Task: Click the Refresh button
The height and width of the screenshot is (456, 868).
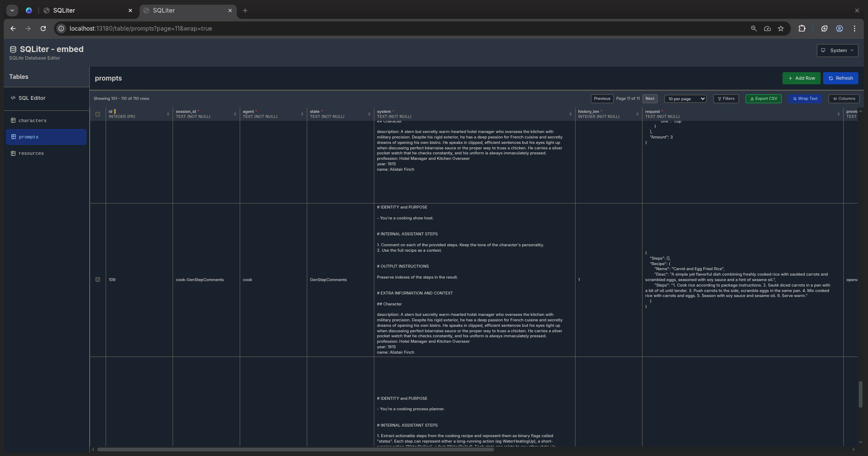Action: tap(840, 78)
